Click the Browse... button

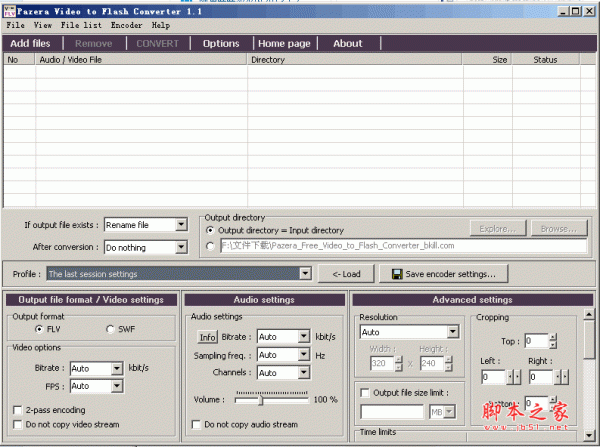(559, 228)
